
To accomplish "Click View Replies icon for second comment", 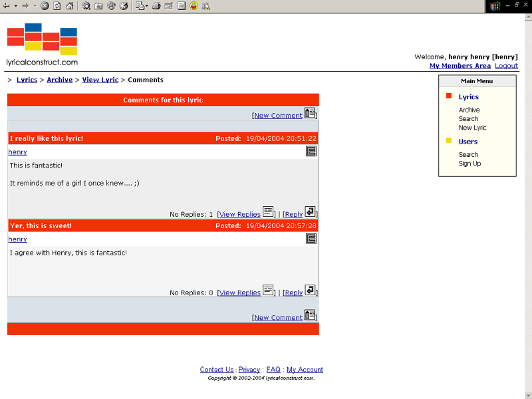I will 268,290.
